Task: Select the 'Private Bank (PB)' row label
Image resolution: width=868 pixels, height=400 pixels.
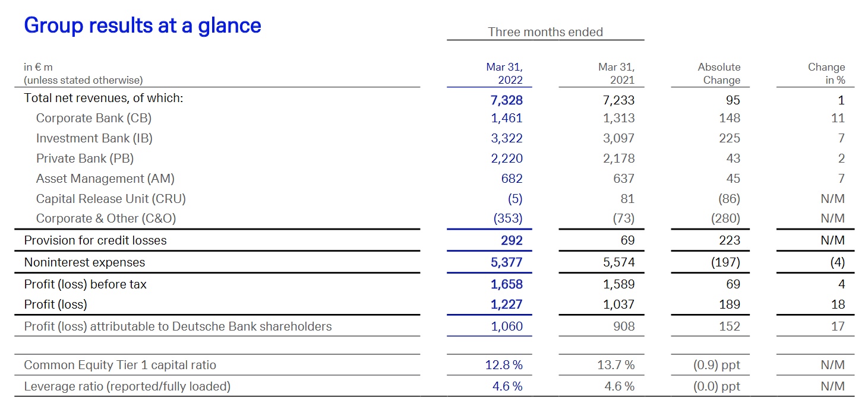Action: coord(85,158)
